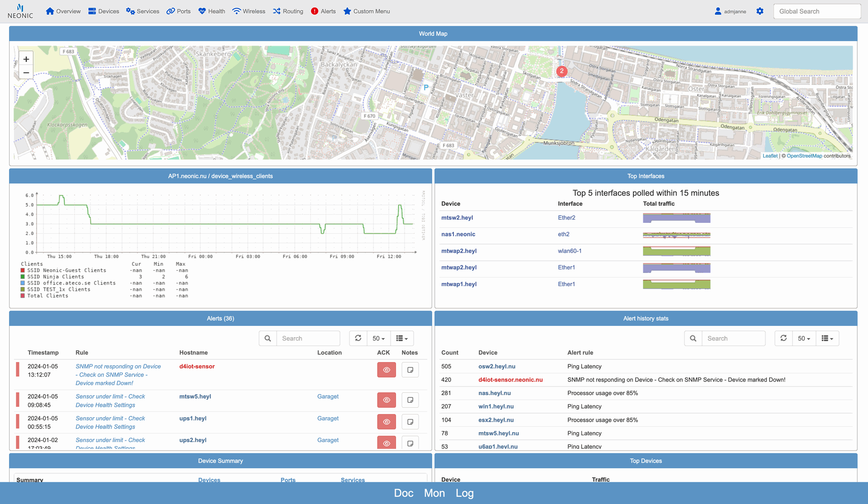
Task: Open the Doc footer link
Action: tap(404, 494)
